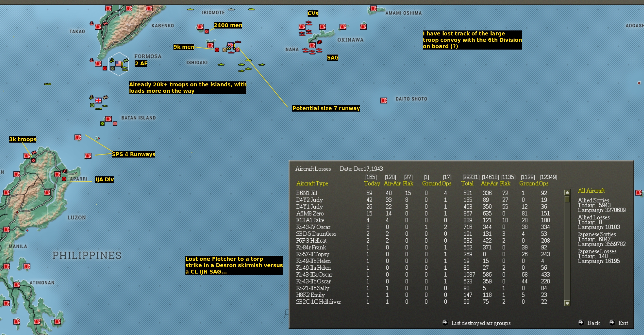Screen dimensions: 644x335
Task: Select the island flag labeled 9k men
Action: click(x=210, y=45)
